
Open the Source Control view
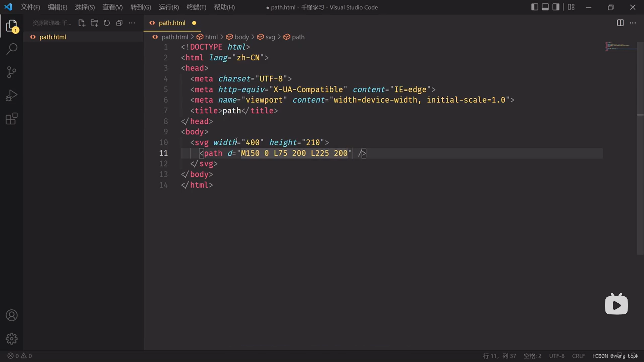pos(12,72)
